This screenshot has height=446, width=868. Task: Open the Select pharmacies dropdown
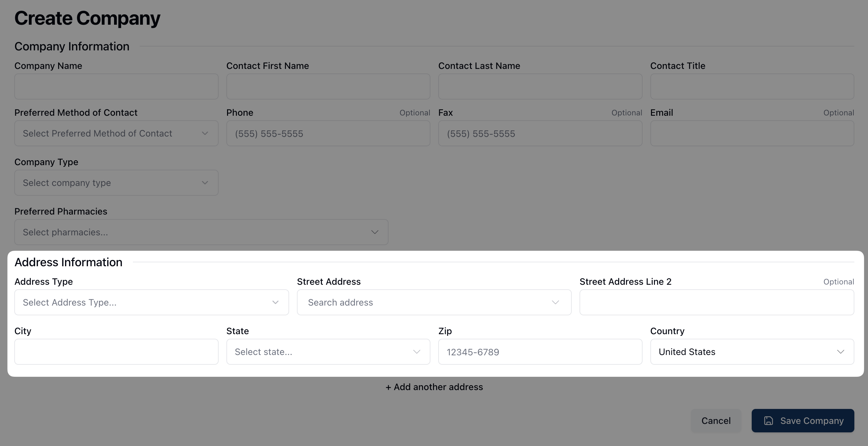click(201, 232)
